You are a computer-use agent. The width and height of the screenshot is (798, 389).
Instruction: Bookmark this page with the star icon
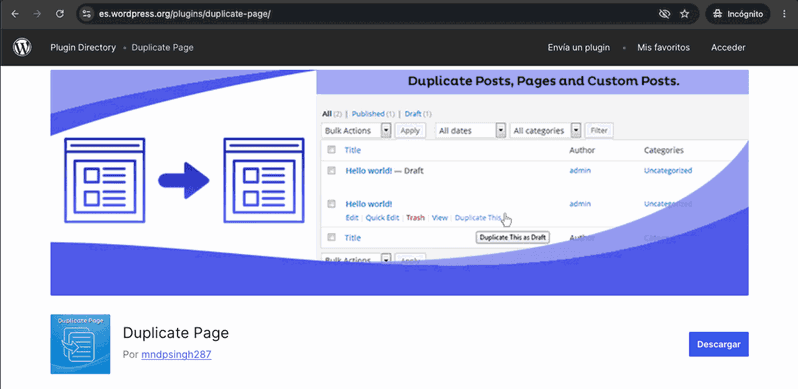(685, 14)
